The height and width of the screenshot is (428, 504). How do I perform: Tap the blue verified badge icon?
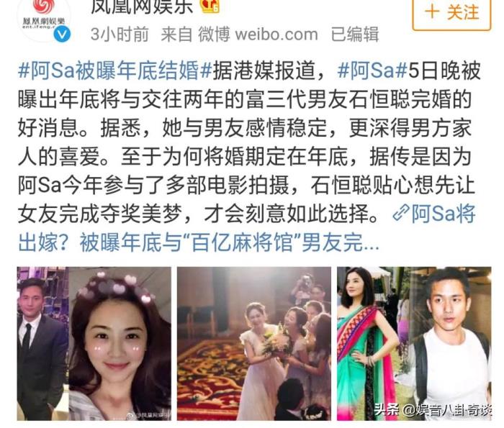tap(62, 35)
